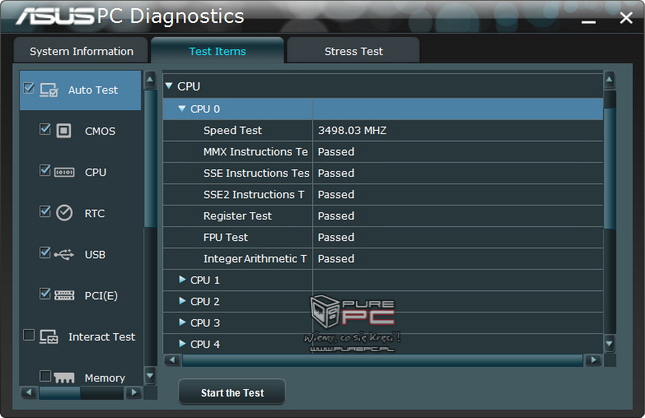Uncheck the CMOS test checkbox
This screenshot has width=645, height=418.
(45, 129)
